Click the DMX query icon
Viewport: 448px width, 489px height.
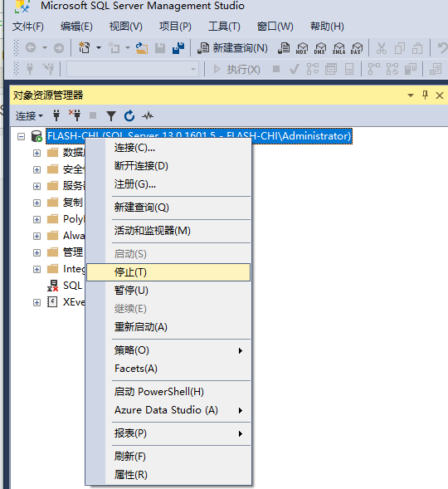pos(320,48)
